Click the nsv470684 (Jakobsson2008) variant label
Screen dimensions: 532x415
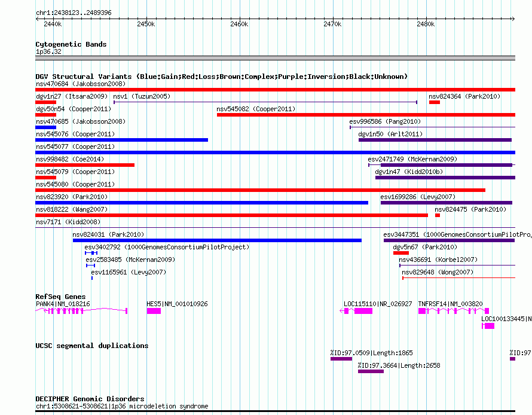tap(81, 84)
